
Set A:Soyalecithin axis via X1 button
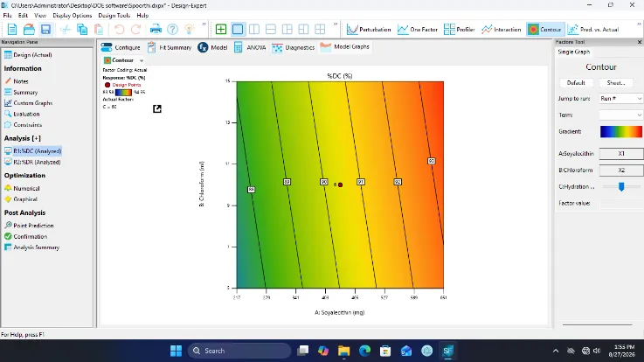pyautogui.click(x=621, y=153)
